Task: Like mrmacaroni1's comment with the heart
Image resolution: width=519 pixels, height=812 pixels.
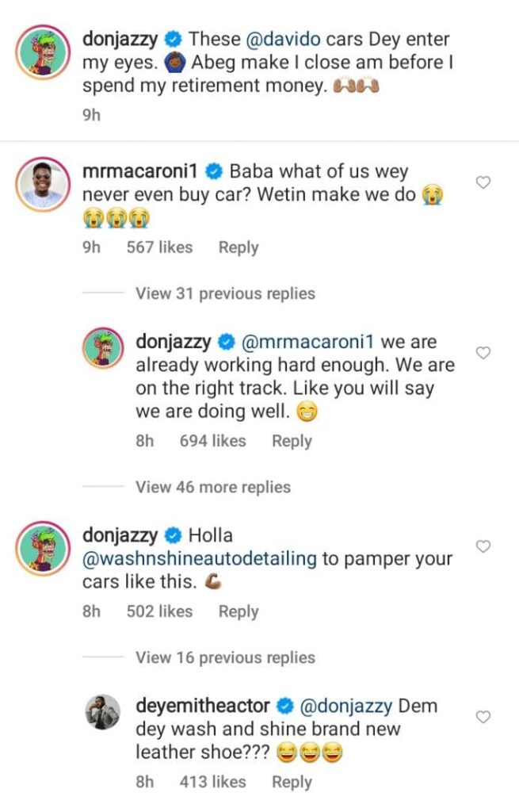Action: pos(483,183)
